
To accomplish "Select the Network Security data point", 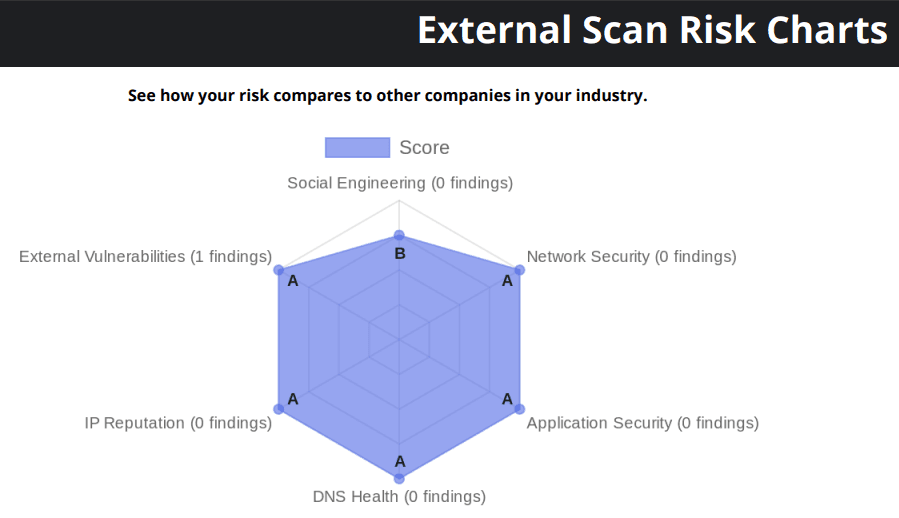I will (x=519, y=270).
